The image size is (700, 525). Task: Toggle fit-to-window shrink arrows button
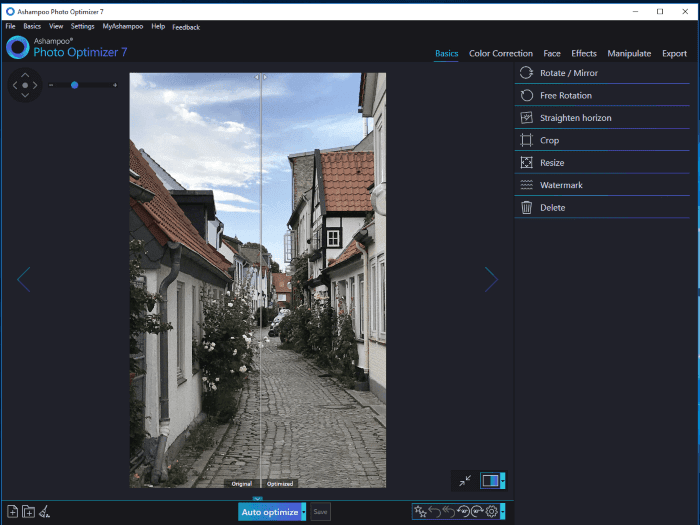[465, 481]
